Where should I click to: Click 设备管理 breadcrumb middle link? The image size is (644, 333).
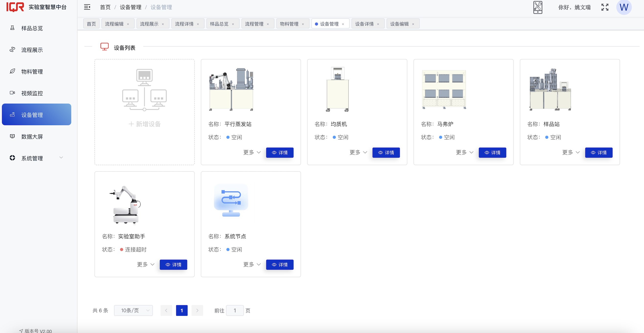pos(130,7)
